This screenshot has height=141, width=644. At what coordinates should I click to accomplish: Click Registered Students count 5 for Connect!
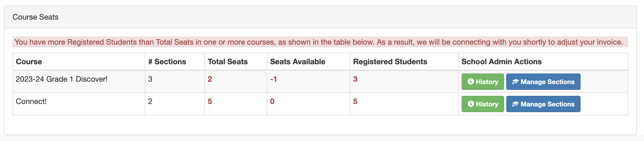(x=355, y=102)
